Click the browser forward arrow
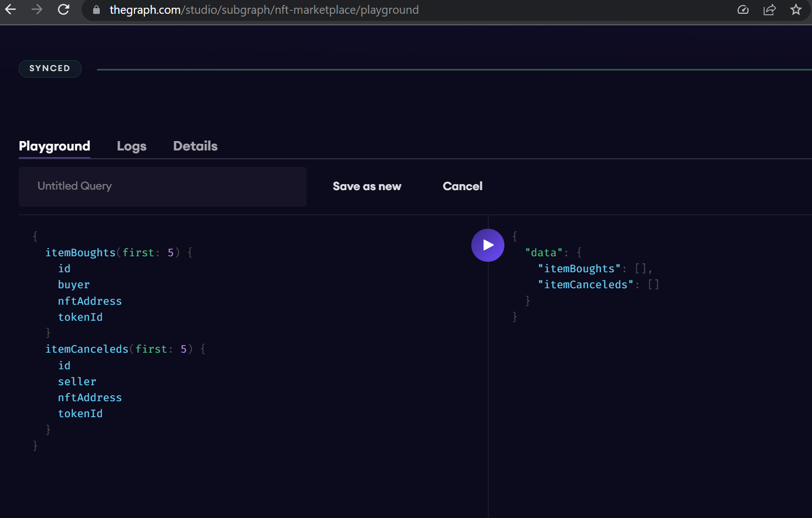812x518 pixels. (37, 9)
